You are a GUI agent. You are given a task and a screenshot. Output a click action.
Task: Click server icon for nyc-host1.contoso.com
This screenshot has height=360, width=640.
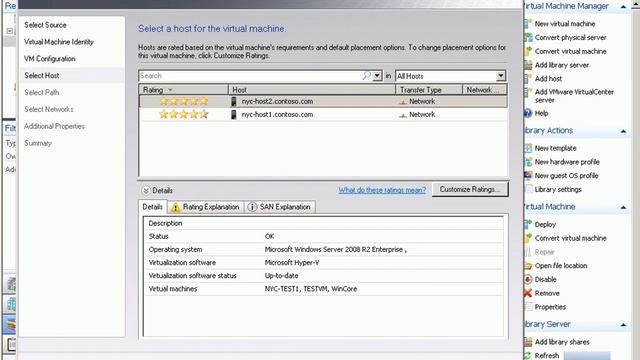234,115
